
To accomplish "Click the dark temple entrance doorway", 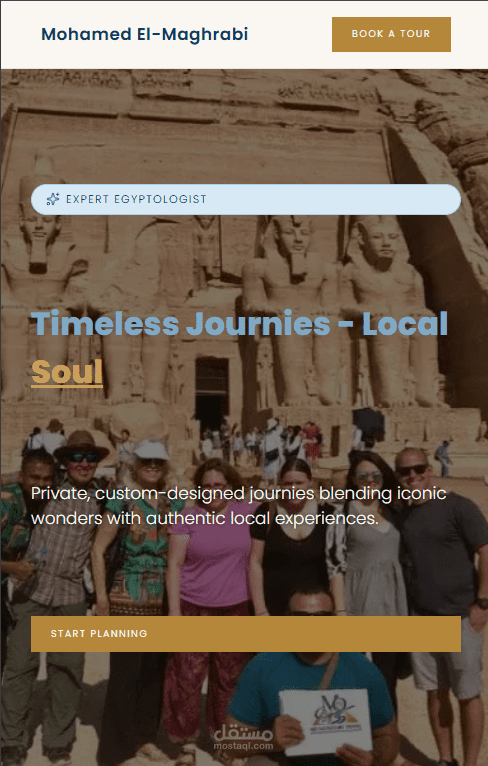I will 212,395.
